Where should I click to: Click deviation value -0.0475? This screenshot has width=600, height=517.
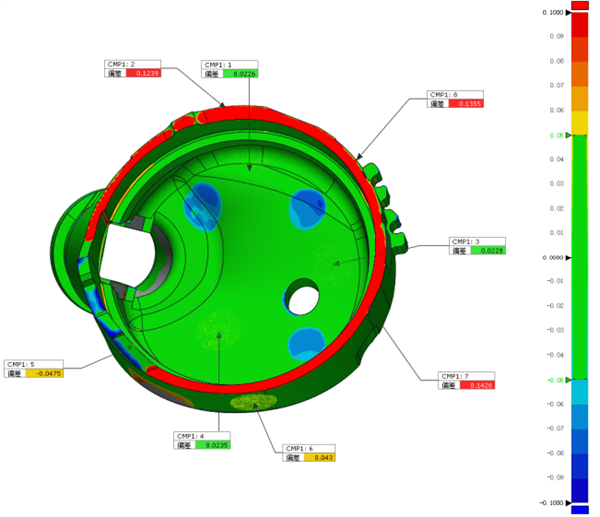pos(44,373)
